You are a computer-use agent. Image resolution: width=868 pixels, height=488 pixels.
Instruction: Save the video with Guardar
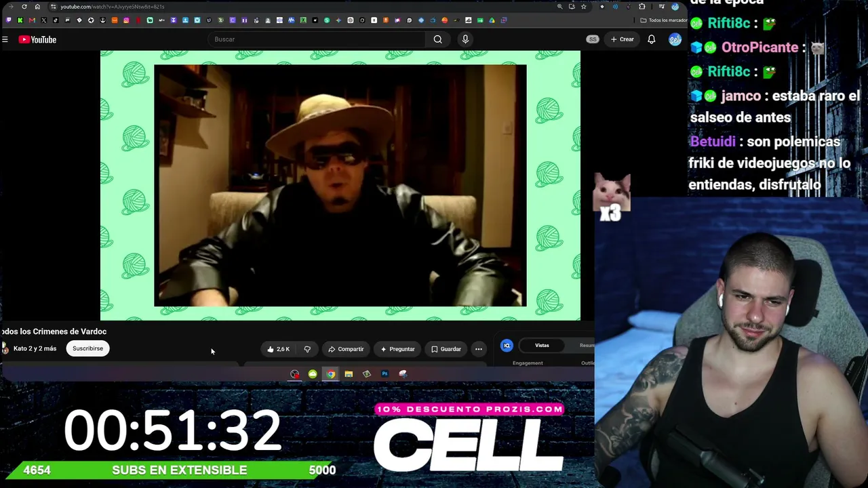[446, 349]
